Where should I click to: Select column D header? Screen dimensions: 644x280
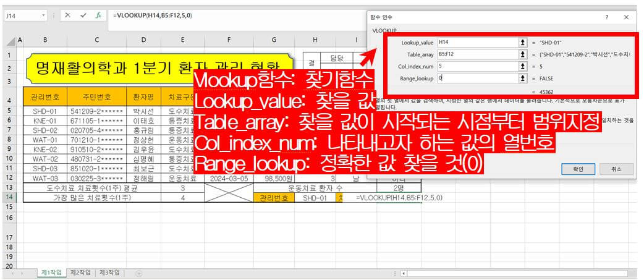click(144, 40)
